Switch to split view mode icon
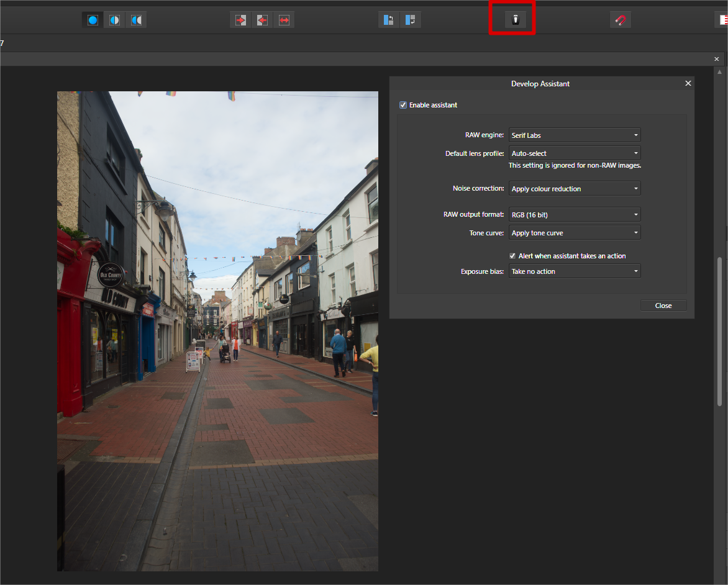The image size is (728, 585). [x=114, y=20]
